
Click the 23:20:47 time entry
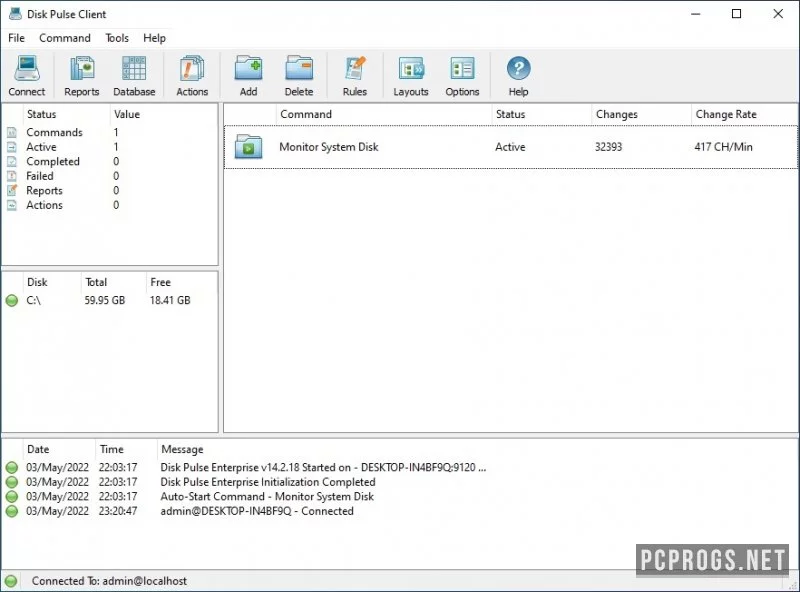tap(118, 511)
